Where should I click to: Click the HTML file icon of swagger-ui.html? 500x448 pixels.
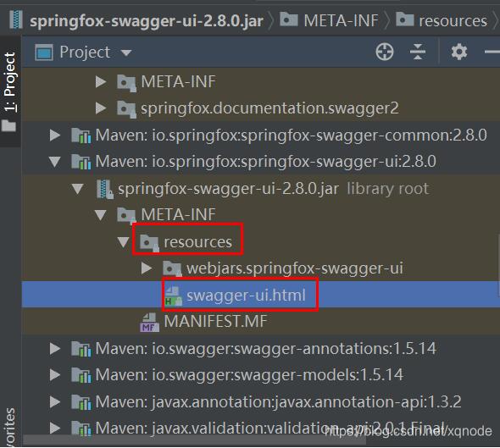coord(173,296)
